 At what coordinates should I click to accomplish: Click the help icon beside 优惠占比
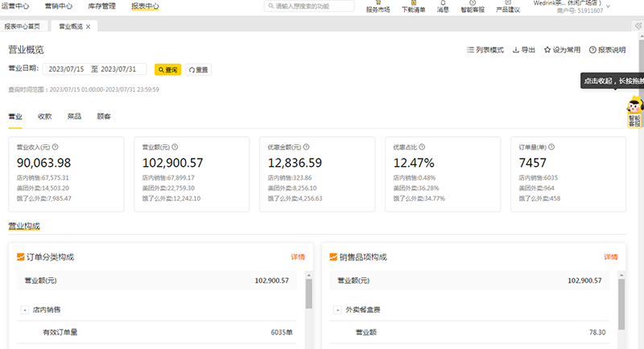[x=422, y=147]
